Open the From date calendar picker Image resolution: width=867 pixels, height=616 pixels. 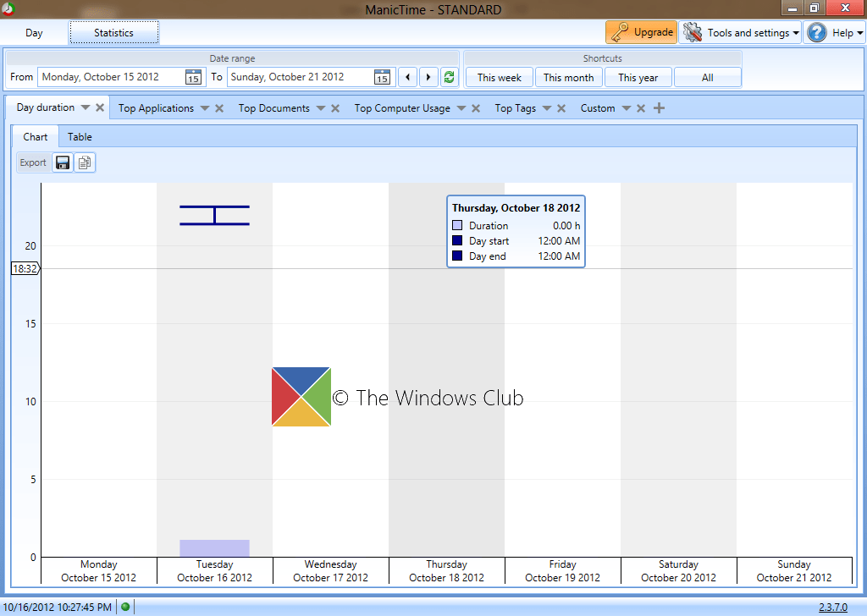(193, 77)
